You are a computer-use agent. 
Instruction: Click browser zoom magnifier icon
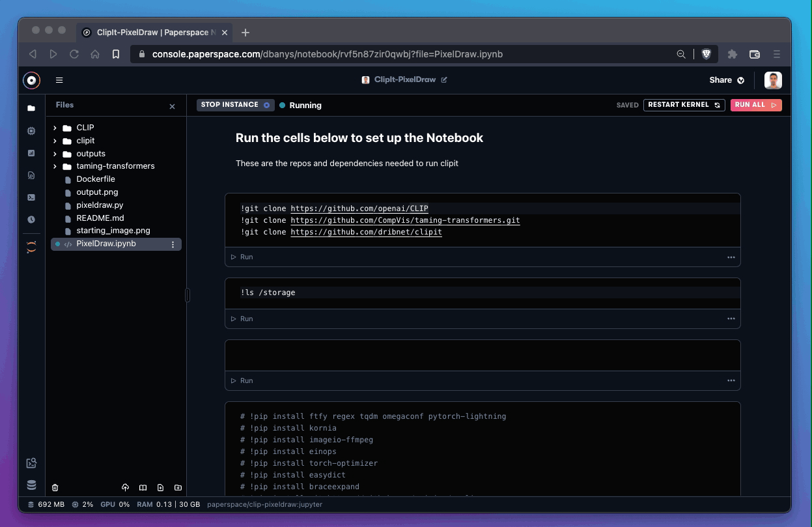tap(681, 54)
